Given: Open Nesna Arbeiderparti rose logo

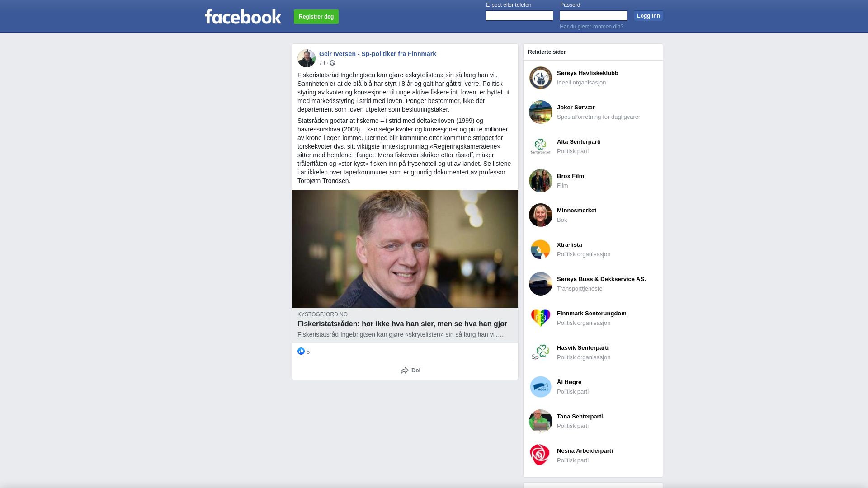Looking at the screenshot, I should coord(541,455).
